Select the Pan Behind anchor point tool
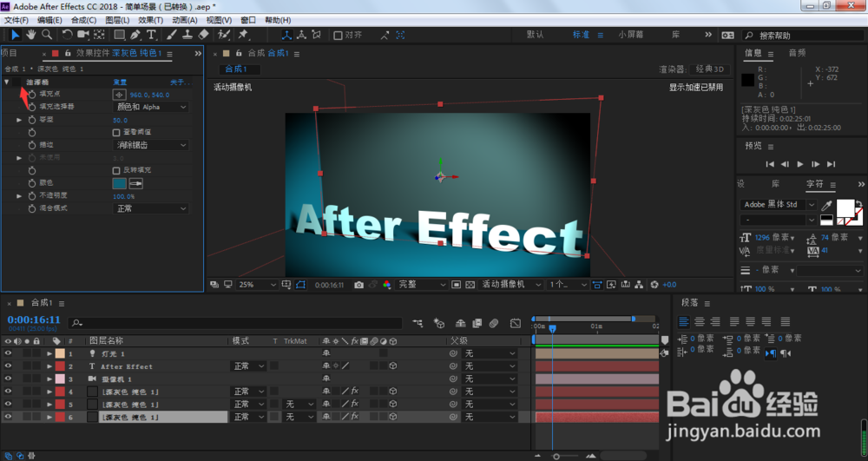This screenshot has height=461, width=868. (x=99, y=35)
